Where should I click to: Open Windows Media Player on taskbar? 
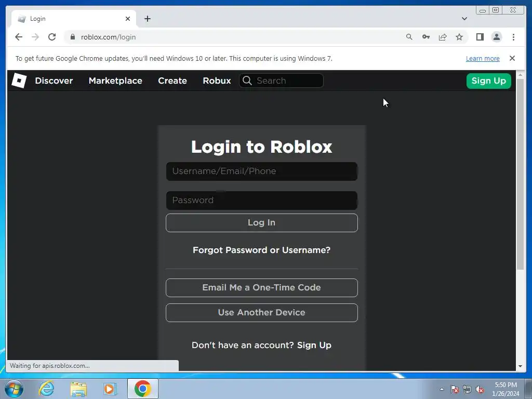(x=110, y=389)
